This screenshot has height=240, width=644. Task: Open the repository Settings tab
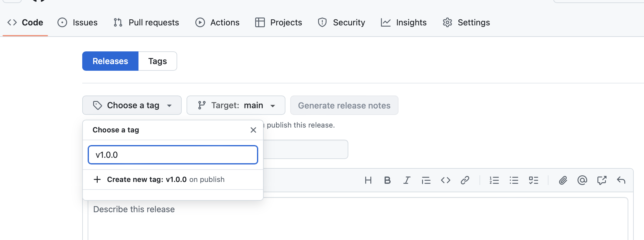coord(466,22)
